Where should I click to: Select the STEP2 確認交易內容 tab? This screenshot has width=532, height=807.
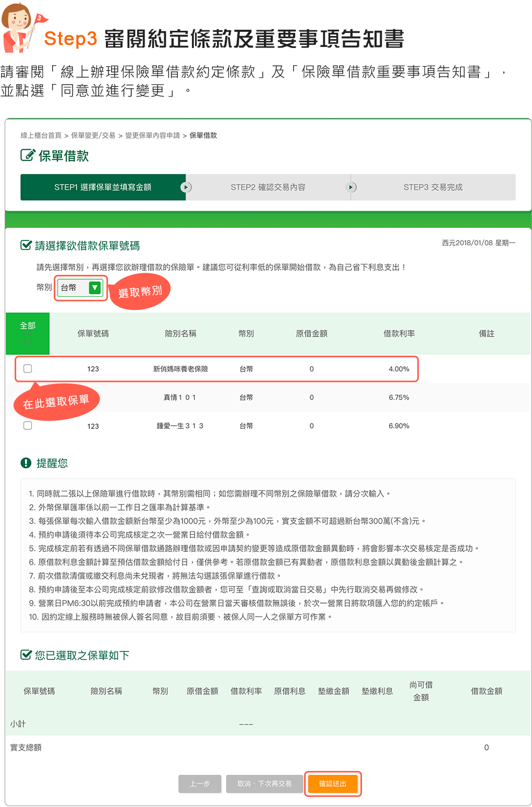tap(268, 187)
